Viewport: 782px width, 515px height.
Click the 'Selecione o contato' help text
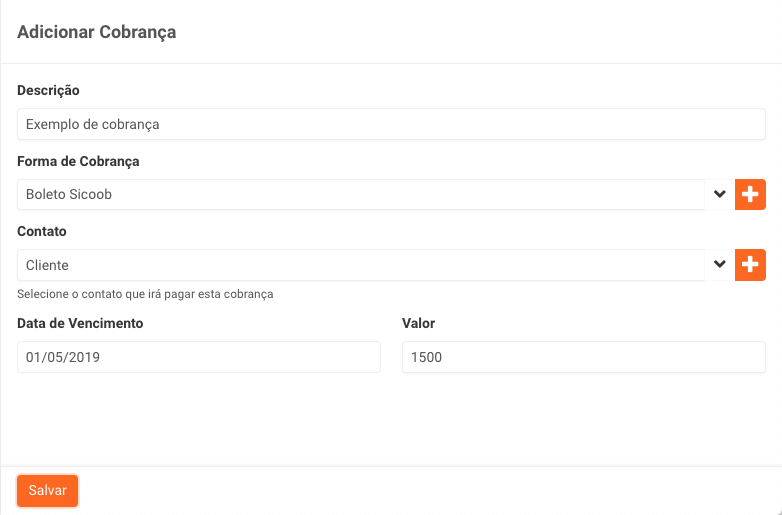[145, 294]
